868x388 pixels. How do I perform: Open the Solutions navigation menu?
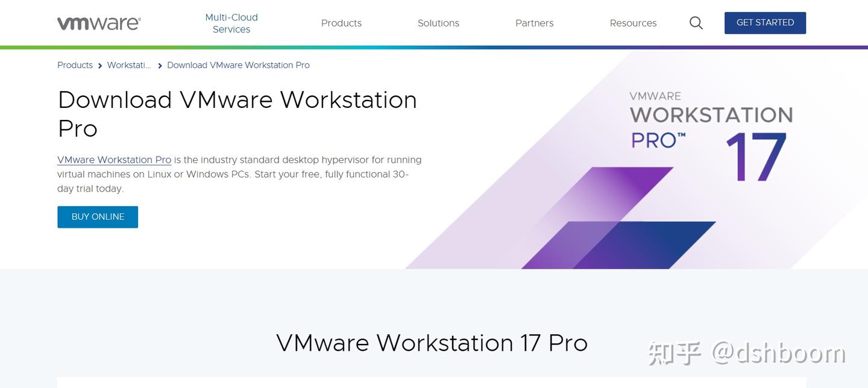pos(438,23)
